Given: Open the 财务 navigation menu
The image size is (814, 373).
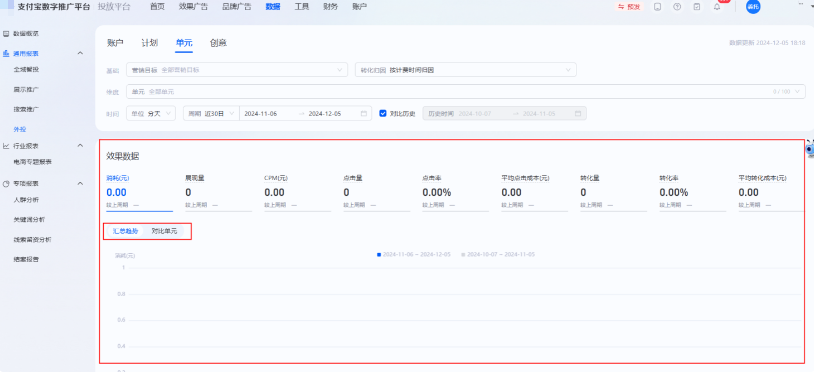Looking at the screenshot, I should [330, 7].
